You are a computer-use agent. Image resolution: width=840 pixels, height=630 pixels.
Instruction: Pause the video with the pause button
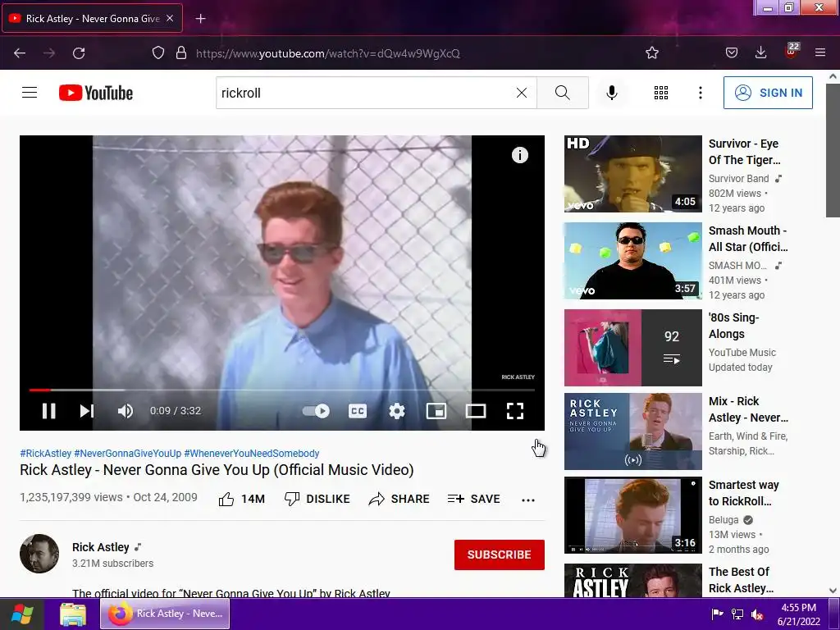(x=48, y=411)
